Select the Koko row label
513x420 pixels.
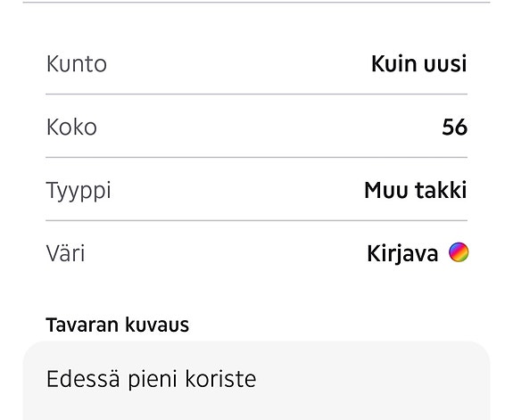(71, 127)
